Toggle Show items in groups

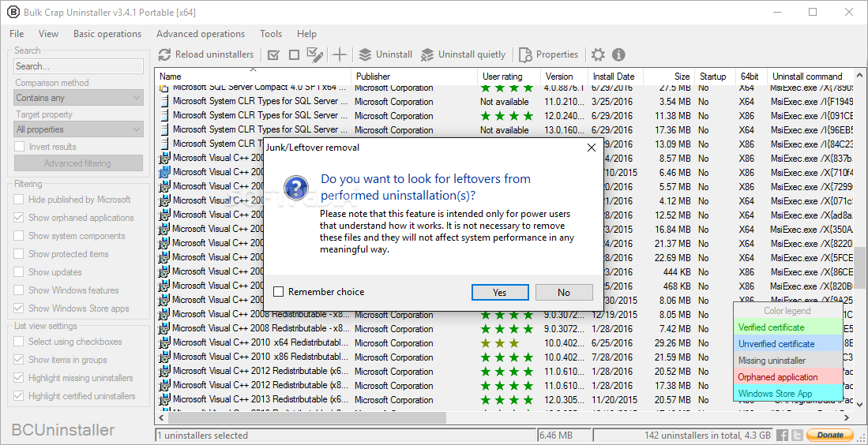point(19,360)
